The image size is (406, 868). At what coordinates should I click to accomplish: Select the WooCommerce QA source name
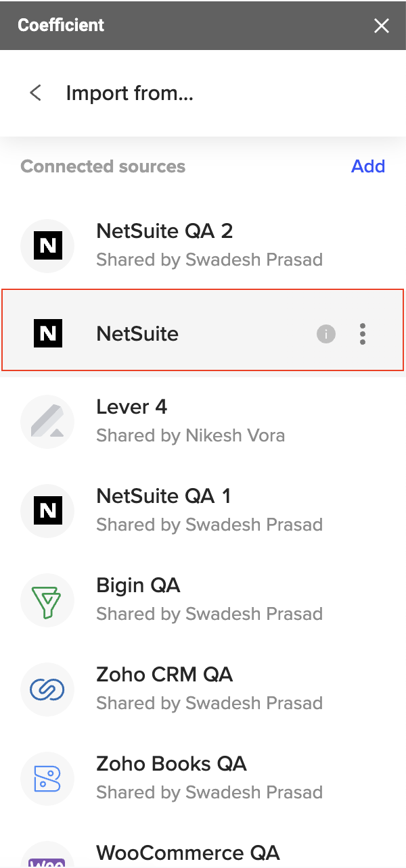point(188,853)
